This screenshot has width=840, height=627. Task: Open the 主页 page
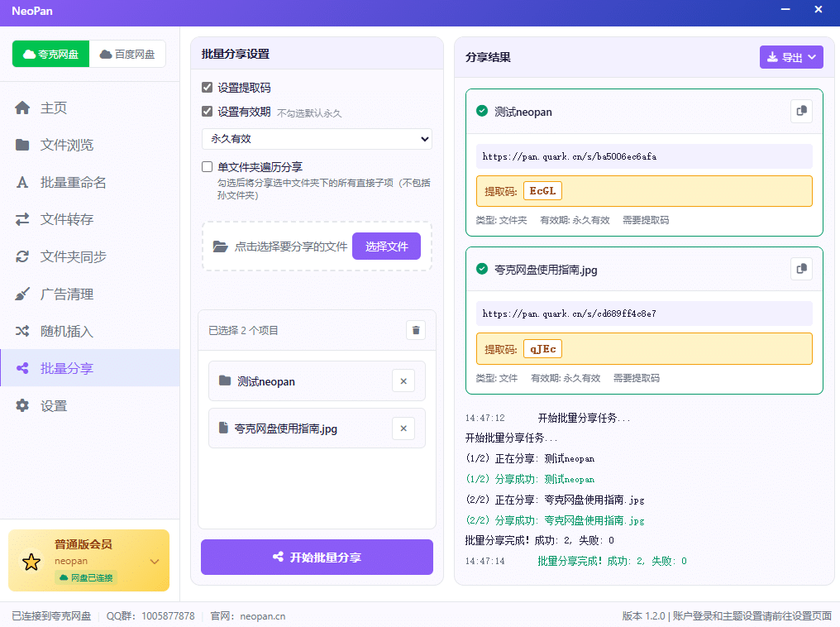tap(90, 108)
